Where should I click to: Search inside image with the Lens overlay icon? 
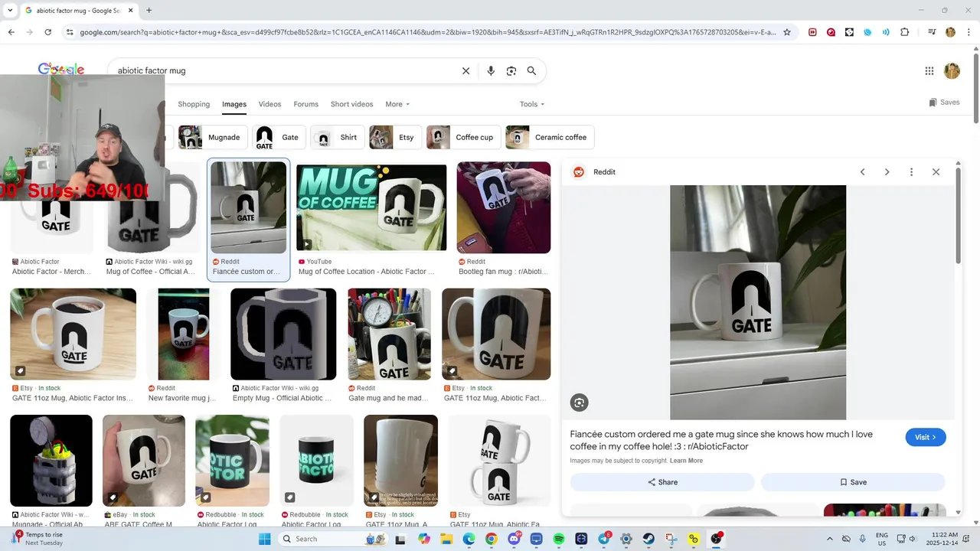point(579,403)
